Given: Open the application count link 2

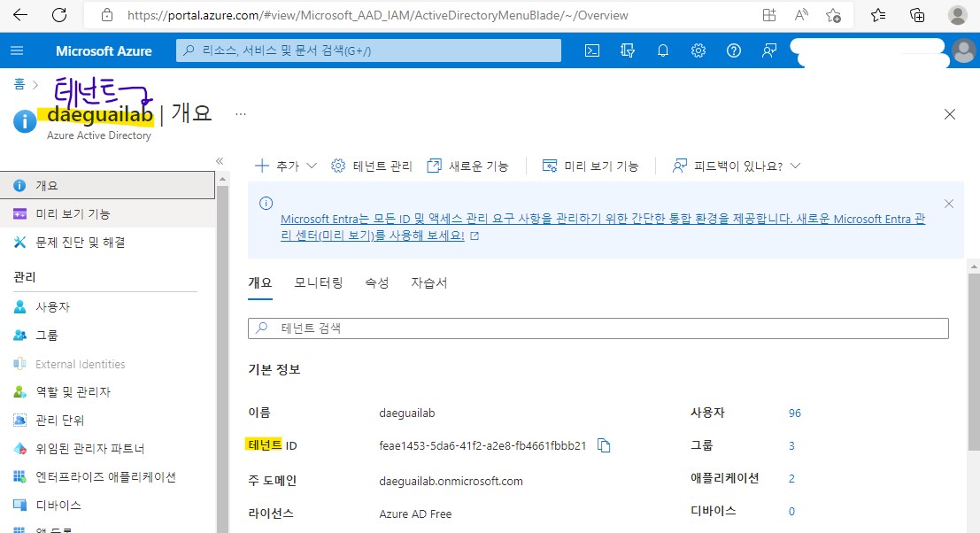Looking at the screenshot, I should 791,479.
